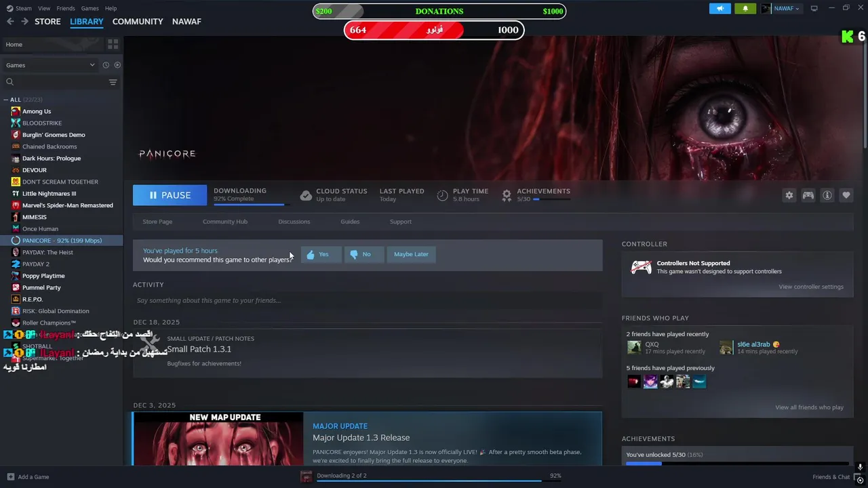Click the bottom download progress bar
The height and width of the screenshot is (488, 868).
click(439, 481)
